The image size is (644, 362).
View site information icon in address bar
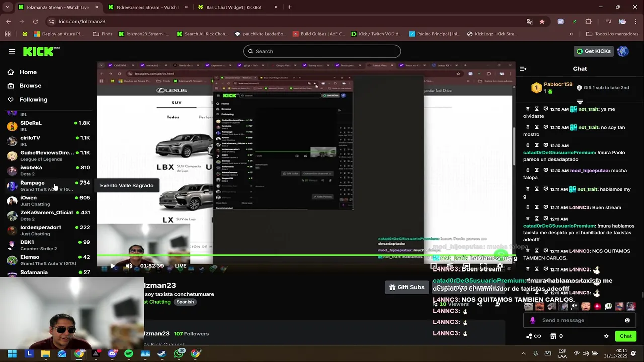(51, 21)
